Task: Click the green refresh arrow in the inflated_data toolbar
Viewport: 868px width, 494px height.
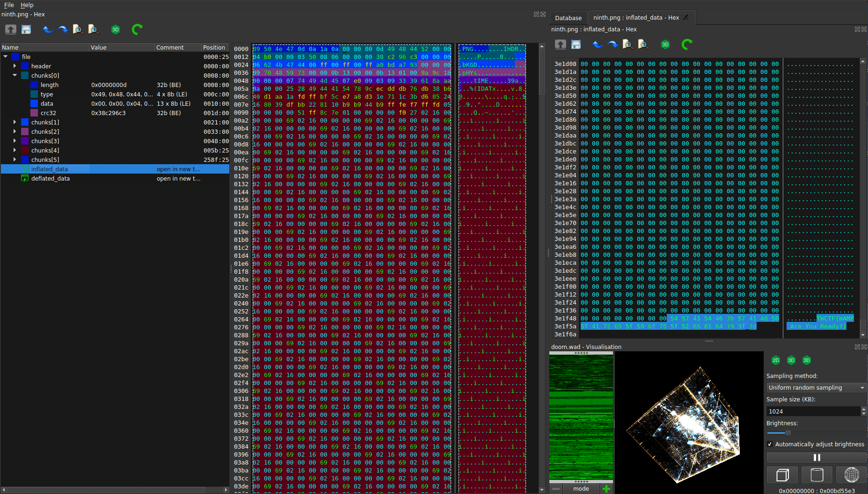Action: (x=686, y=44)
